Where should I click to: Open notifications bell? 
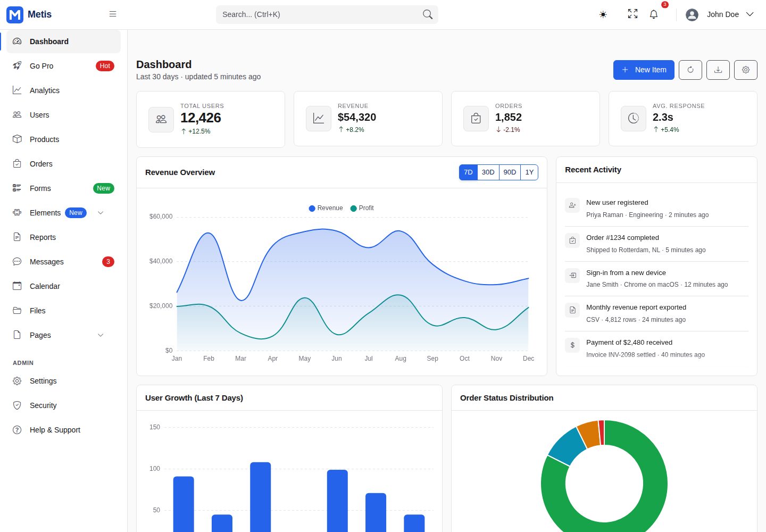pos(654,14)
